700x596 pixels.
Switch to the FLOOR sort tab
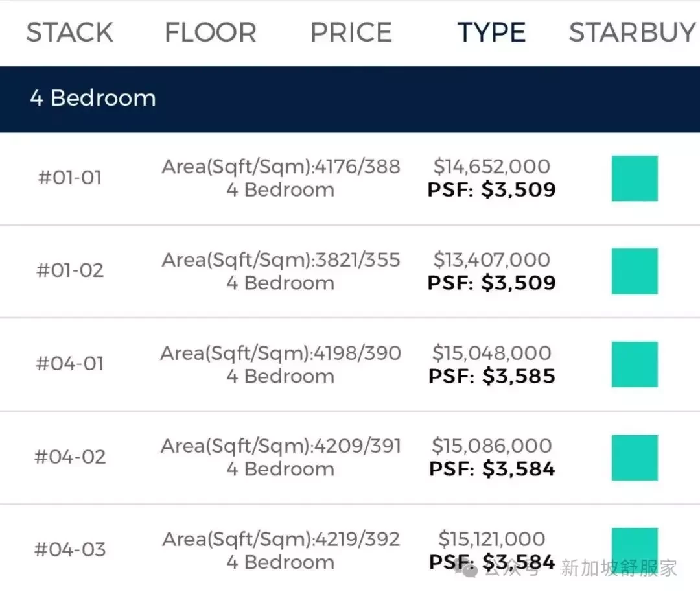coord(210,32)
